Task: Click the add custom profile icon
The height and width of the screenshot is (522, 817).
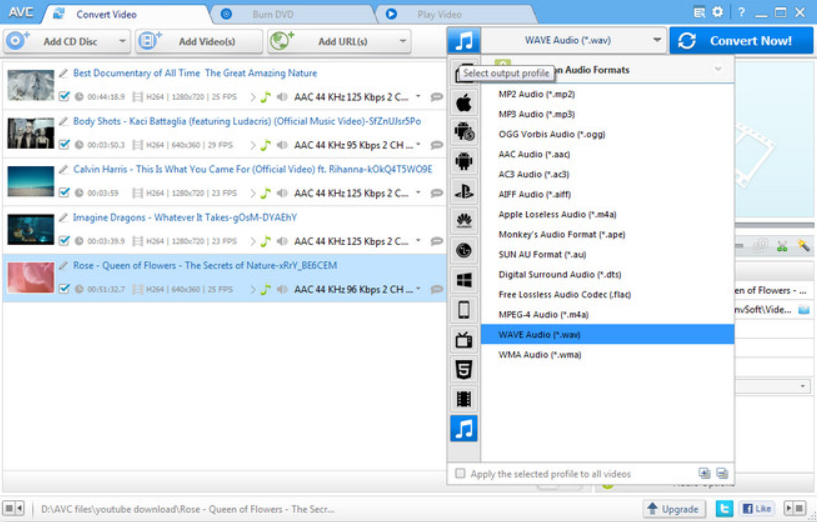Action: tap(704, 473)
